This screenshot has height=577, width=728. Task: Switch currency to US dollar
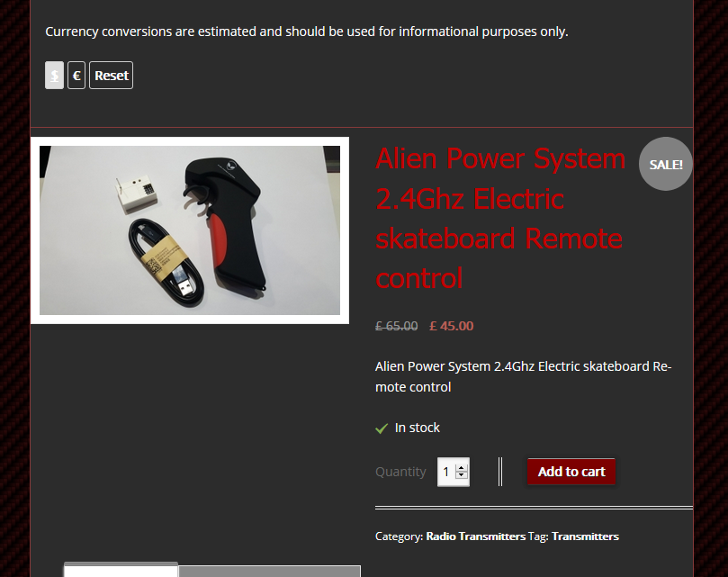click(54, 76)
